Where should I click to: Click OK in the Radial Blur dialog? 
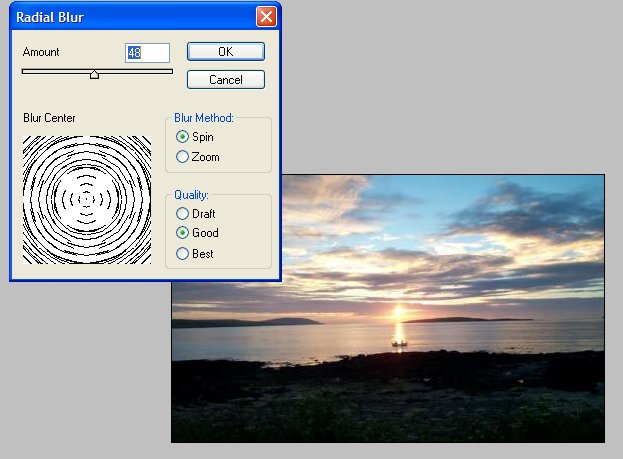226,52
